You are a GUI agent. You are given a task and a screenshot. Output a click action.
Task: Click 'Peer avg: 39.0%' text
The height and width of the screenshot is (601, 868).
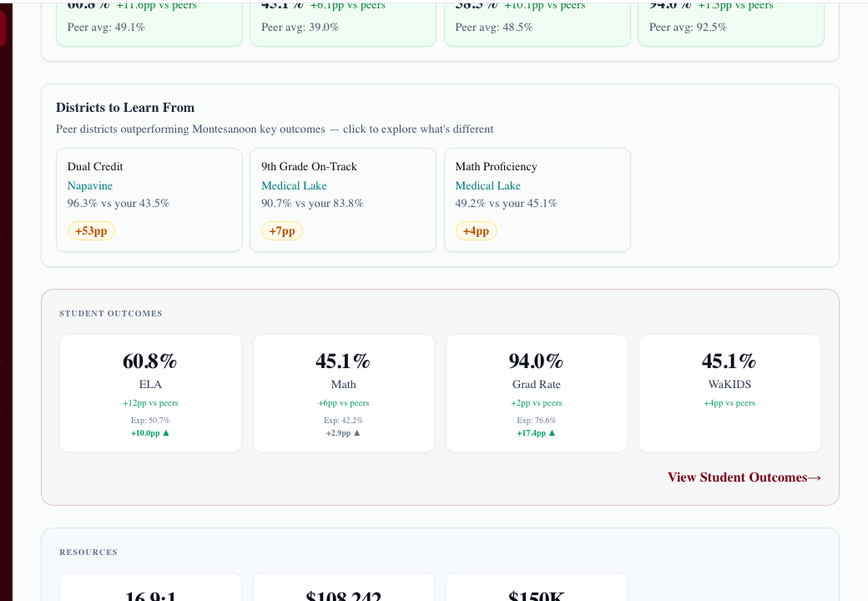click(x=300, y=27)
